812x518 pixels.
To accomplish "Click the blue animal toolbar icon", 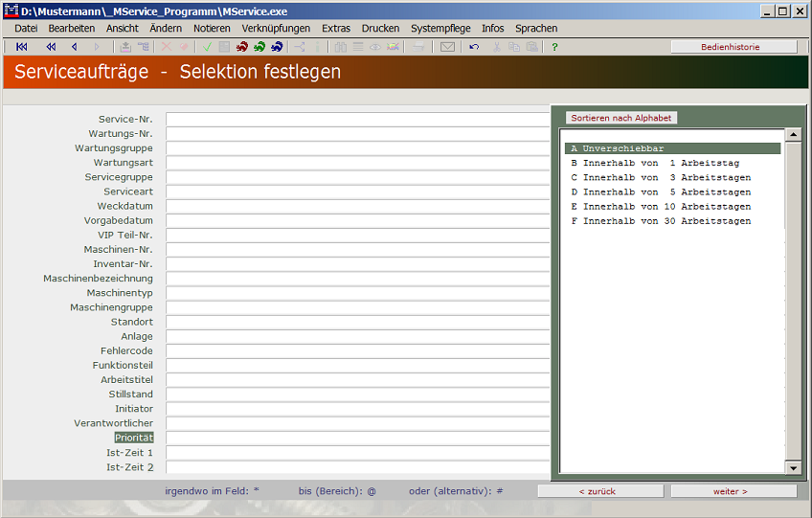I will coord(277,47).
